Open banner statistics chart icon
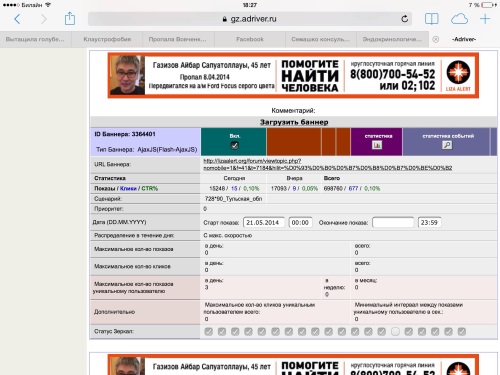The height and width of the screenshot is (375, 500). pos(377,145)
